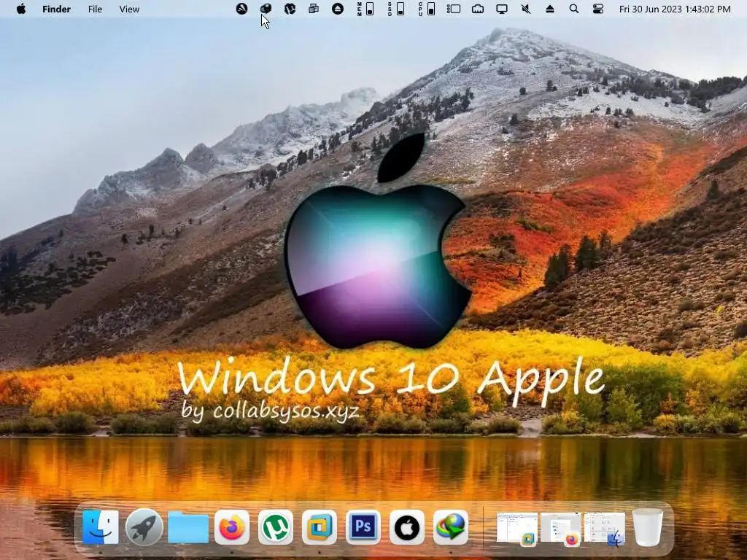Click the black round disc icon in menu bar
The image size is (747, 560).
pos(241,9)
